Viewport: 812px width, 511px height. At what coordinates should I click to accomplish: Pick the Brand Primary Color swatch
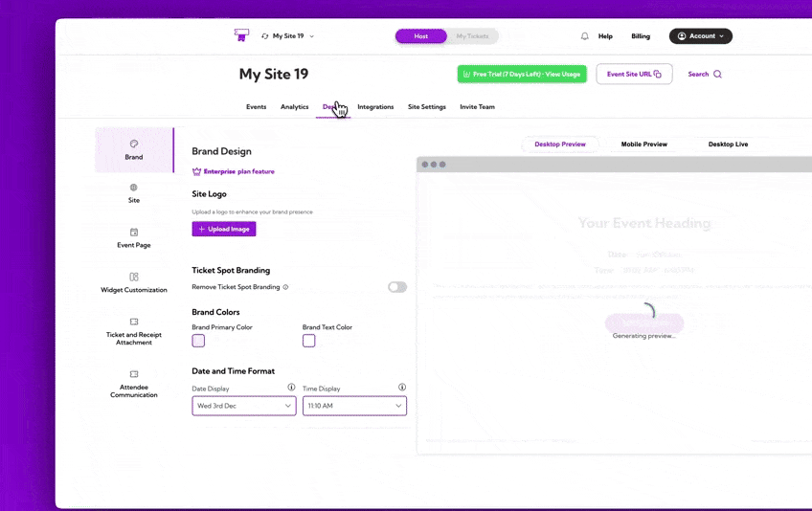[x=198, y=341]
